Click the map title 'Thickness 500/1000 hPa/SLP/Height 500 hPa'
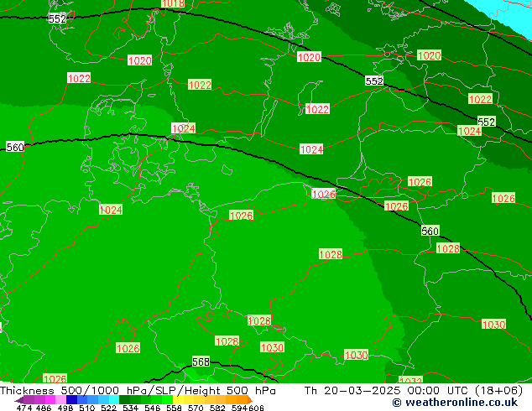This screenshot has height=411, width=532. 138,391
